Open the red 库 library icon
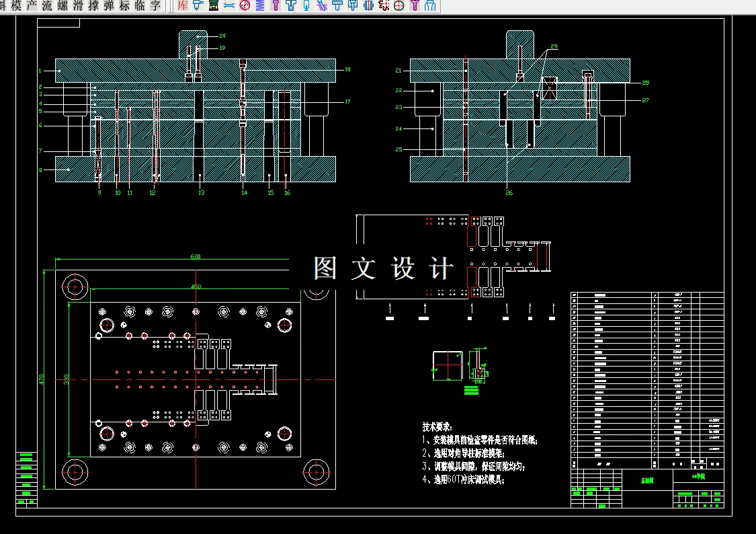The width and height of the screenshot is (756, 534). (x=183, y=6)
